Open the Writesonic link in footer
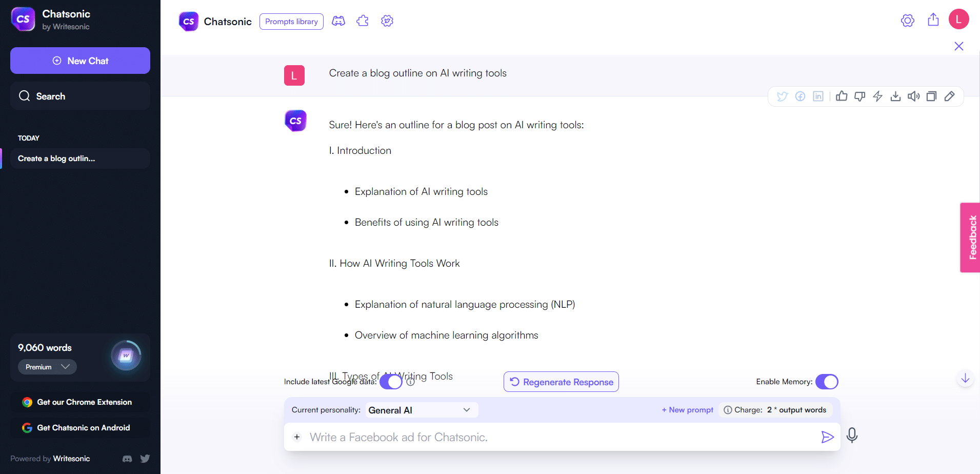 71,459
